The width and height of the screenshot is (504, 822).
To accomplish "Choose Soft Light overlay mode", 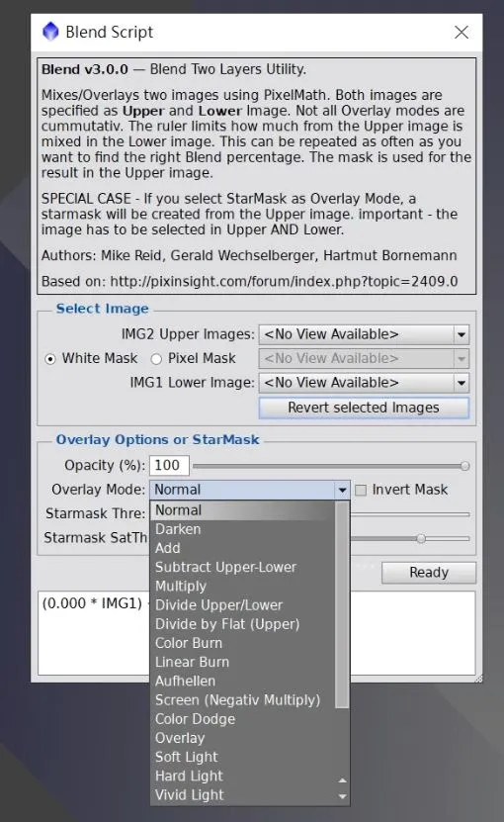I will point(187,757).
